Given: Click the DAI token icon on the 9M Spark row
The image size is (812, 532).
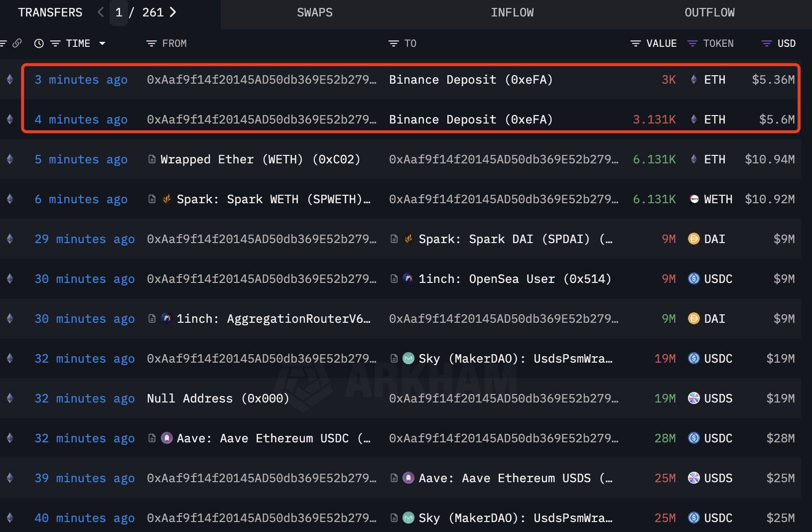Looking at the screenshot, I should coord(693,239).
